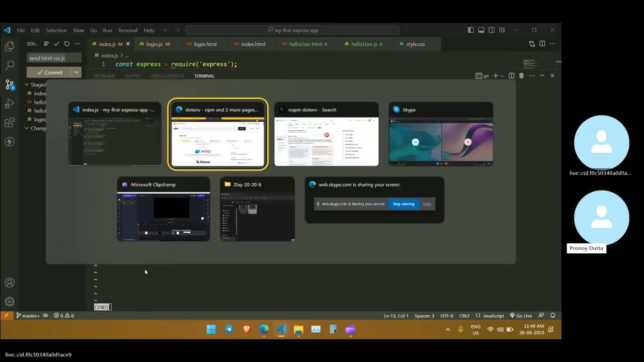Select the Skype window thumbnail in the switcher
The width and height of the screenshot is (644, 362).
tap(441, 134)
